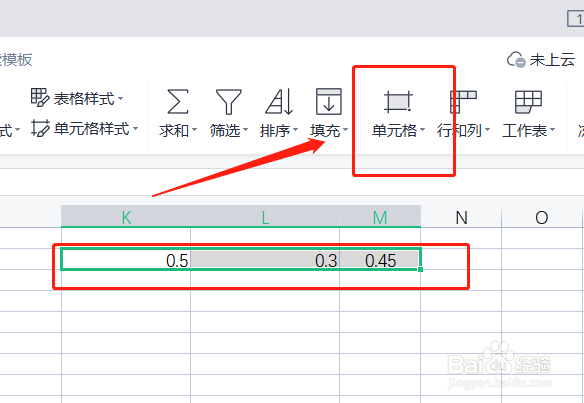This screenshot has height=403, width=584.
Task: Click the cell style (单元格样式) icon
Action: click(x=40, y=128)
